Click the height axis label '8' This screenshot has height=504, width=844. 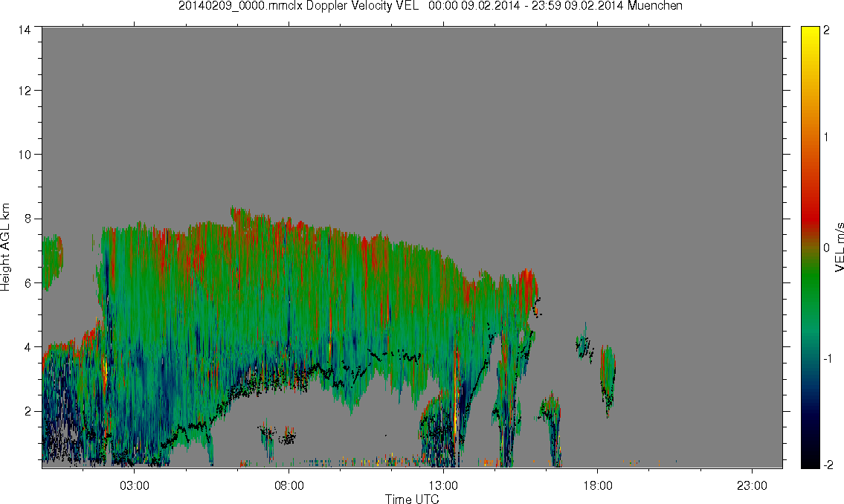[x=27, y=219]
